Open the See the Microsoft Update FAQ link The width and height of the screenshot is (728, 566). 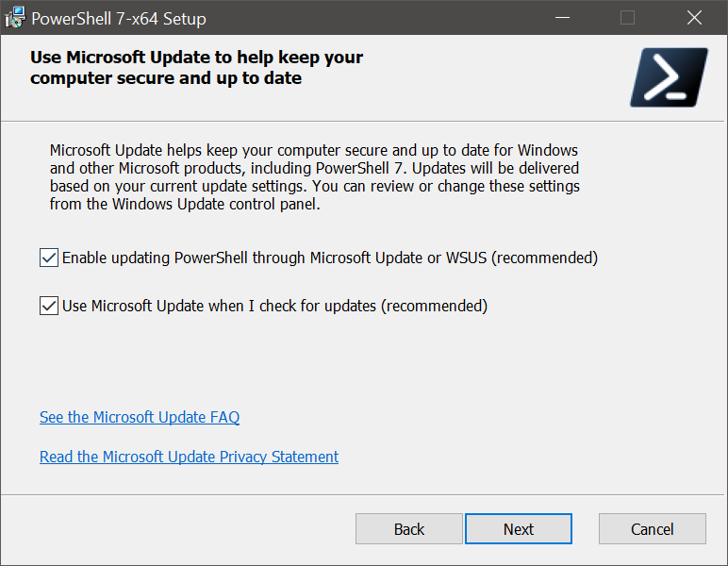tap(140, 417)
